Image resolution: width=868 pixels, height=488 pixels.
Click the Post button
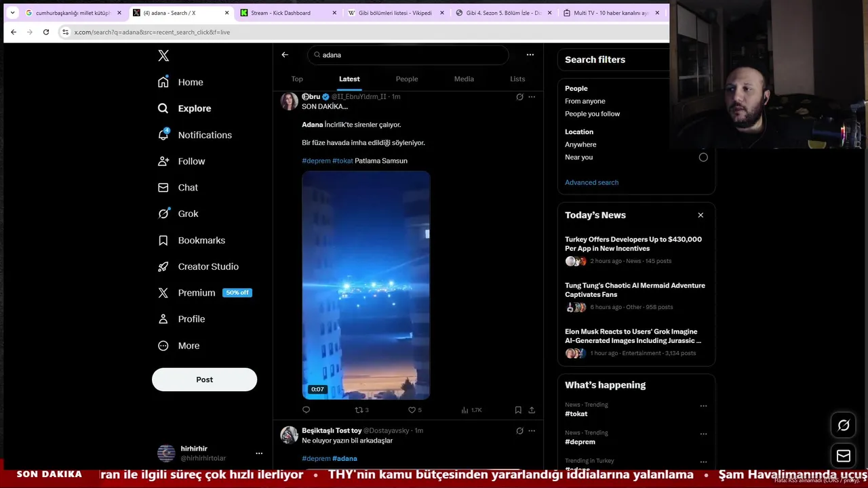pyautogui.click(x=204, y=380)
